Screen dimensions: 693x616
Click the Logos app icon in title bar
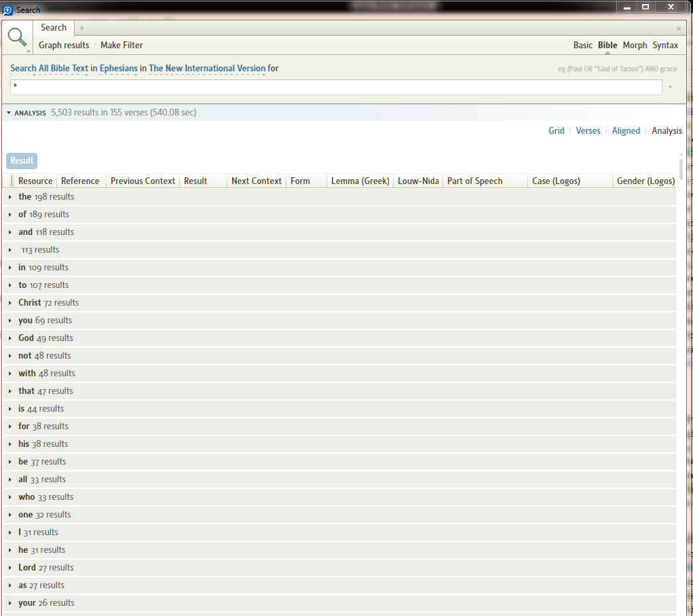tap(7, 10)
